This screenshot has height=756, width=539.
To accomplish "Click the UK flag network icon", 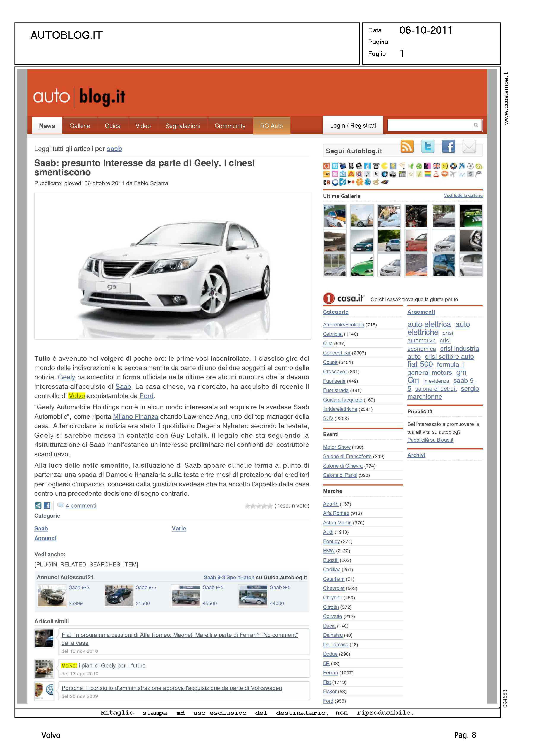I will [436, 166].
